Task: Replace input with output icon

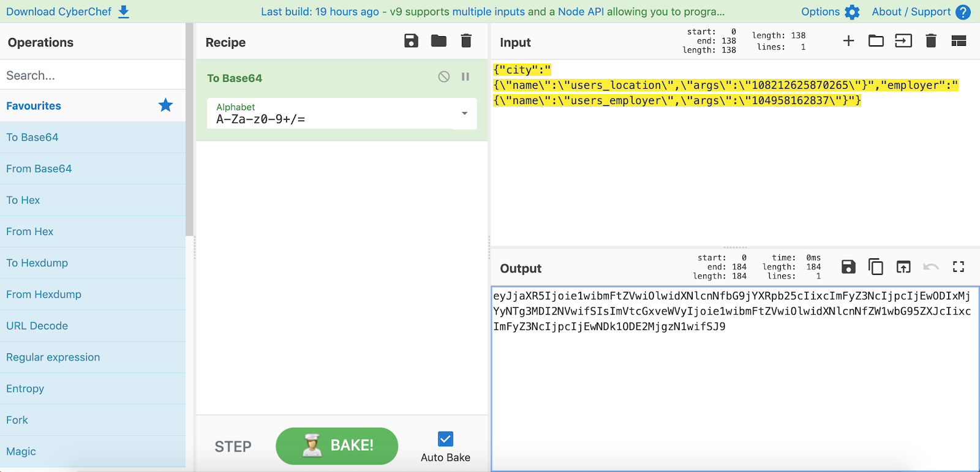Action: point(903,266)
